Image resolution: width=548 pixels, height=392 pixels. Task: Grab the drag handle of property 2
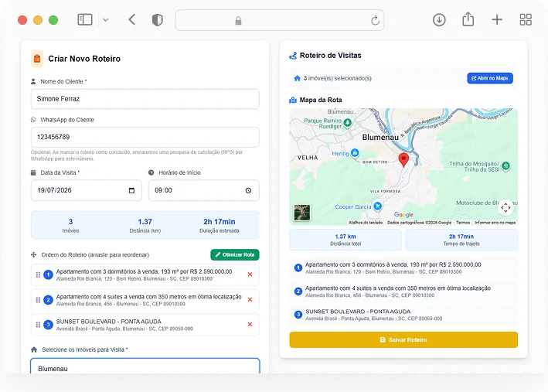[x=38, y=300]
